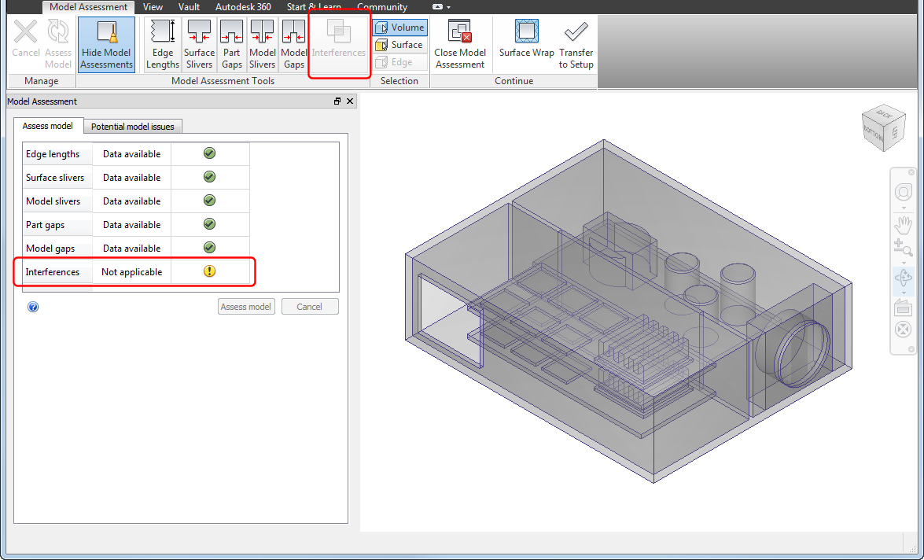The height and width of the screenshot is (560, 924).
Task: Open the Autodesk 360 tab
Action: tap(243, 7)
